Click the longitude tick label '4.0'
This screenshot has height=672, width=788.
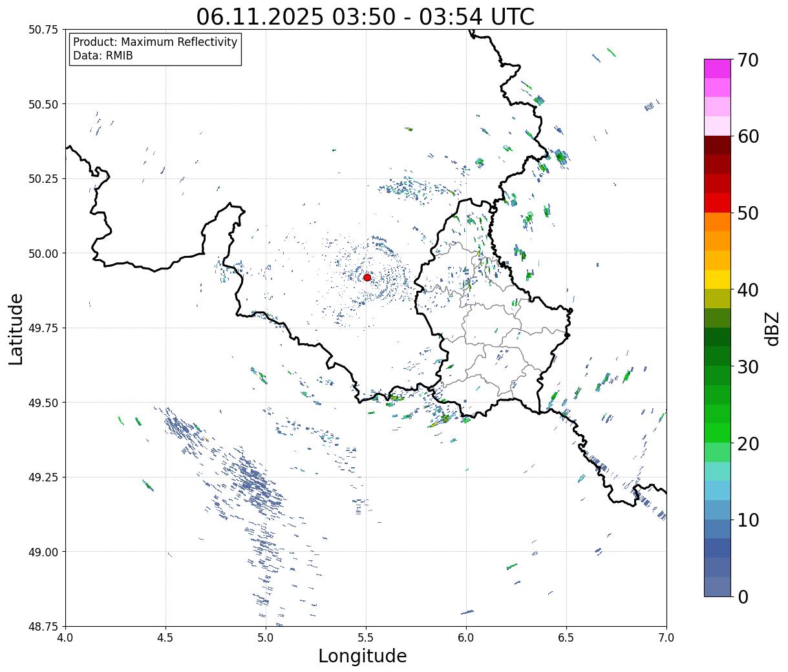65,638
